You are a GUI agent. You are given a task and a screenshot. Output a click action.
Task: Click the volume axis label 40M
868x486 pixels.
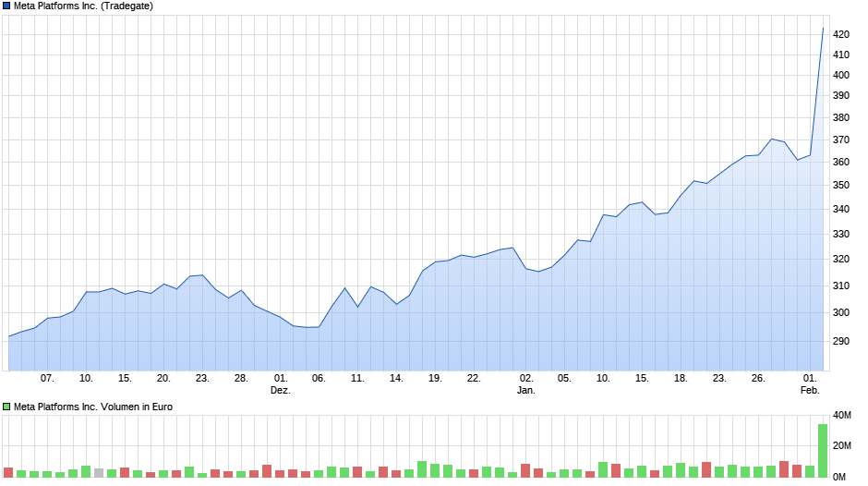pyautogui.click(x=842, y=416)
